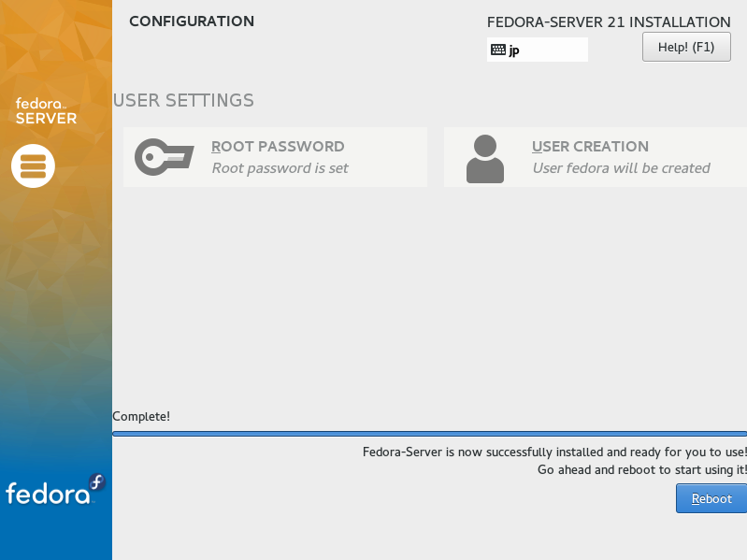Click 'Root password is set' text
The height and width of the screenshot is (560, 747).
tap(280, 168)
